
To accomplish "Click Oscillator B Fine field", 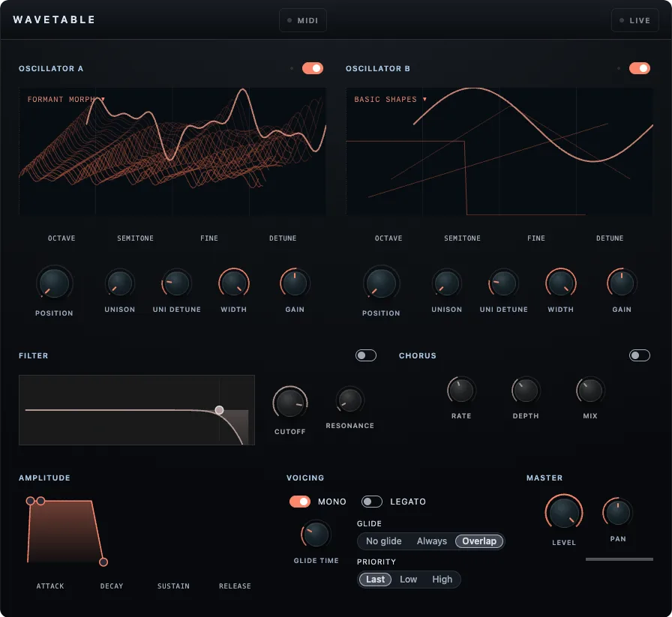I will click(536, 238).
